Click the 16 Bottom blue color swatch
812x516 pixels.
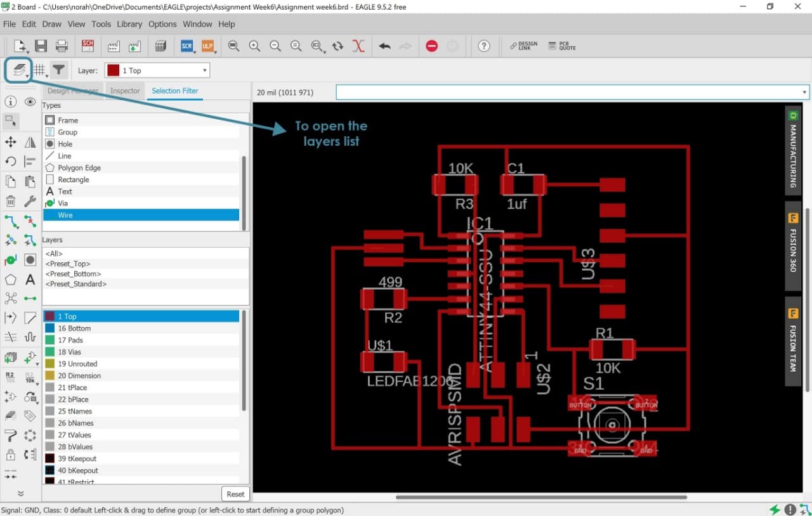click(49, 328)
